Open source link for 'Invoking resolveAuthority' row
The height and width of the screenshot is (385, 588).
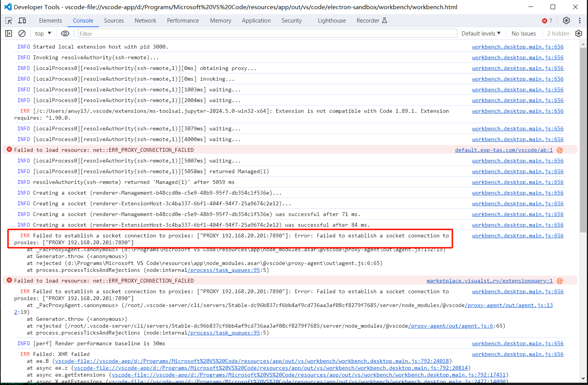[518, 57]
